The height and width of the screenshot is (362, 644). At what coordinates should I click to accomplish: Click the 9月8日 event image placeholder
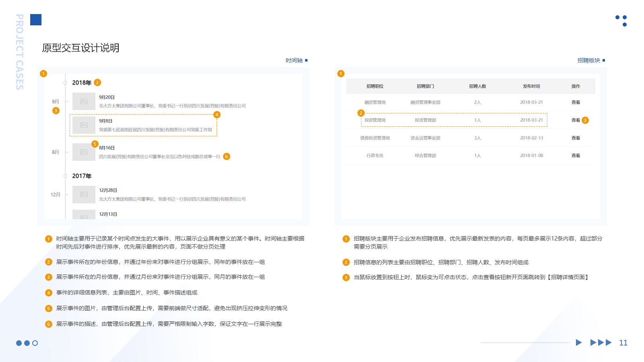coord(84,125)
